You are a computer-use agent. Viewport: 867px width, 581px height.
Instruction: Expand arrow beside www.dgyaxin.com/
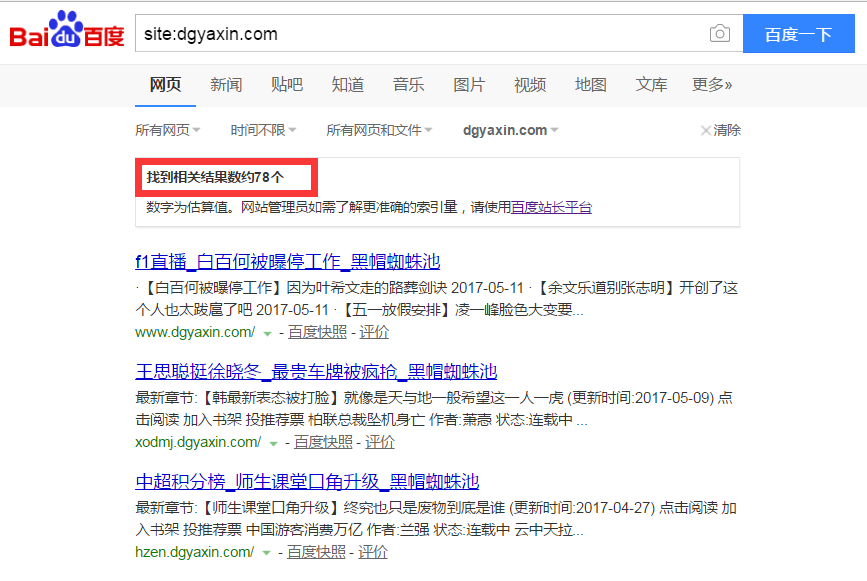268,333
